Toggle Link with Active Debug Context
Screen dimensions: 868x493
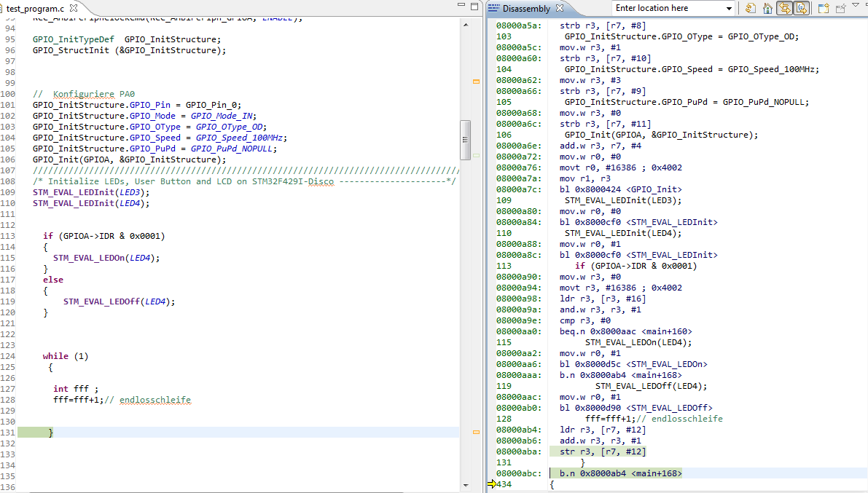coord(784,8)
